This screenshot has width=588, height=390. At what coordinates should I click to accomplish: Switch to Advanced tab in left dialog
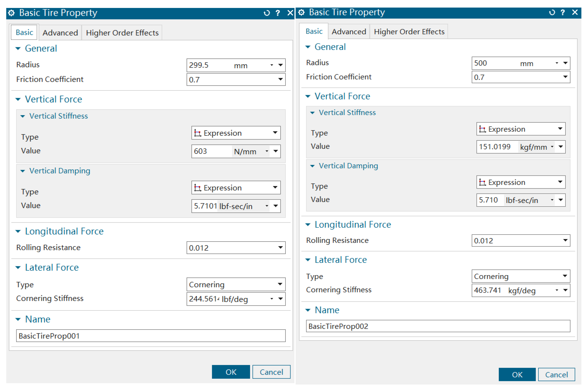[60, 33]
